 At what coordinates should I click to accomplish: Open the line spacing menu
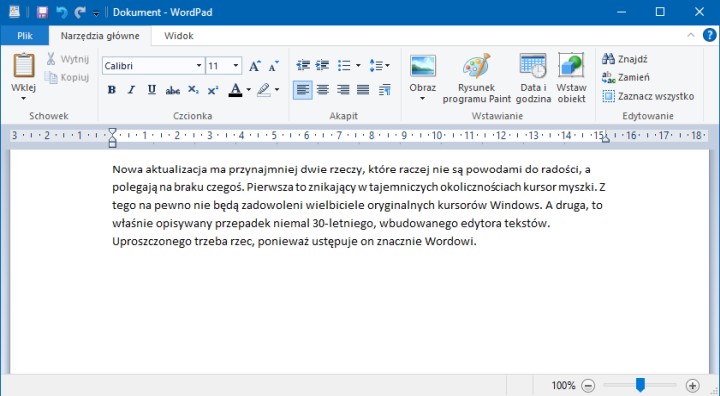[379, 66]
